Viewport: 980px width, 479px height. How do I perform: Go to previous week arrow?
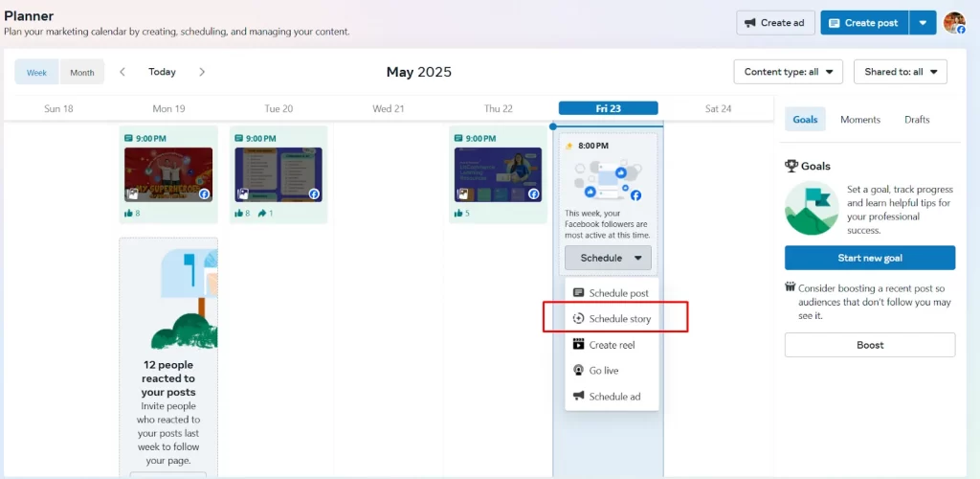coord(122,72)
